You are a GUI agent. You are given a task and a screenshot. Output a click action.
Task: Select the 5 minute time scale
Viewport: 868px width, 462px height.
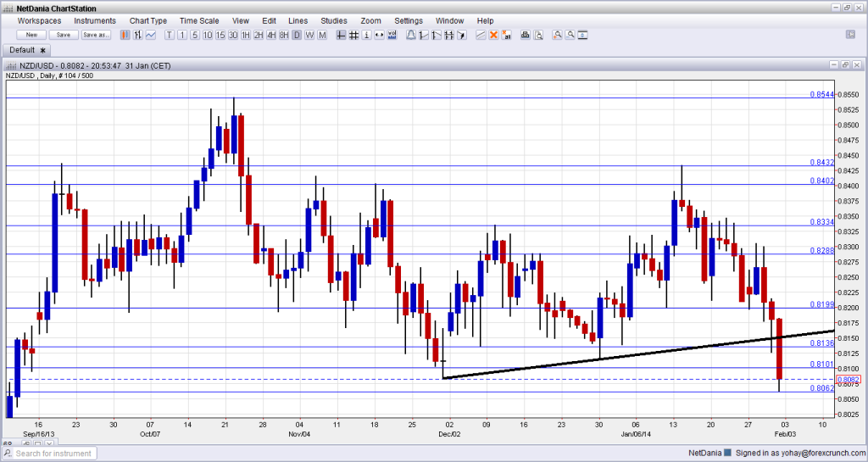(195, 35)
